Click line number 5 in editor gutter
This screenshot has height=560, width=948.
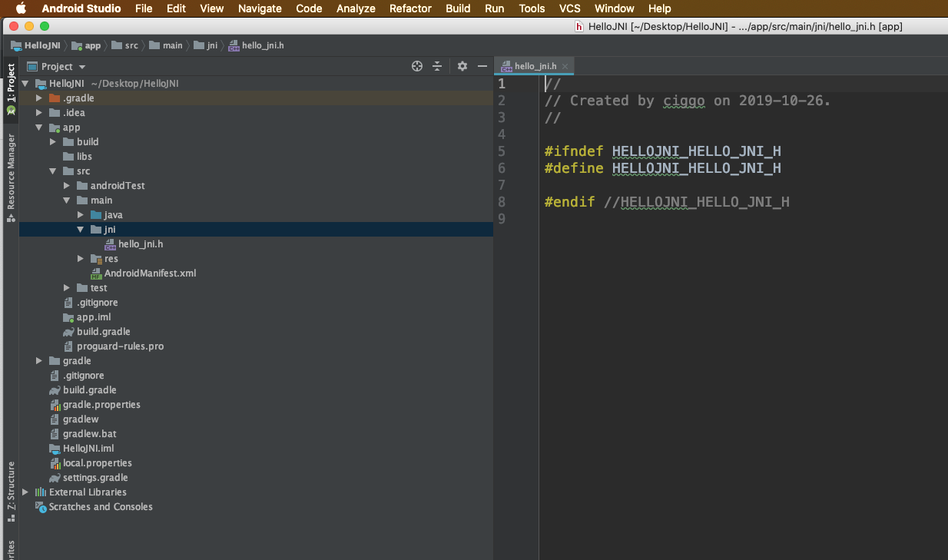coord(502,151)
